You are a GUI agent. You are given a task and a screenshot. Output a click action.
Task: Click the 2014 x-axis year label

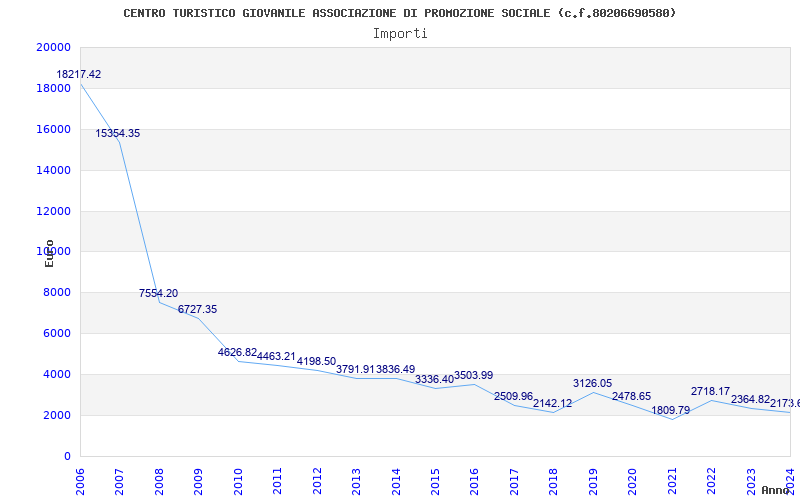(396, 482)
